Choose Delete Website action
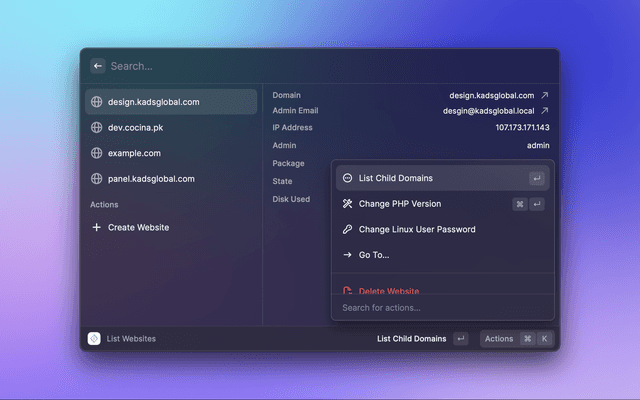The height and width of the screenshot is (400, 640). 389,290
